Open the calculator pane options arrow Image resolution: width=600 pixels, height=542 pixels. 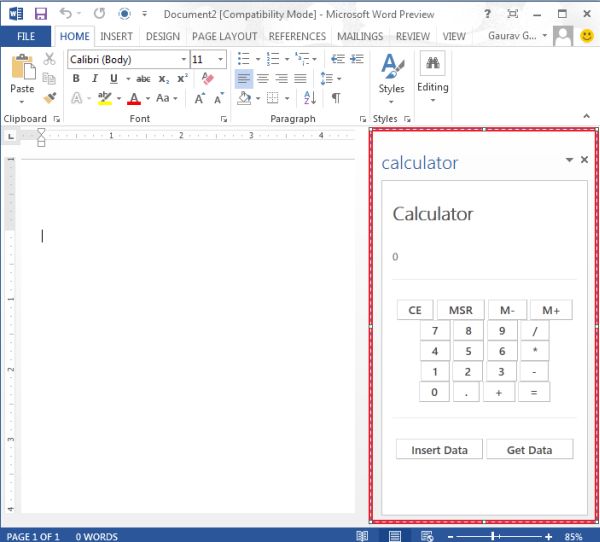coord(569,160)
